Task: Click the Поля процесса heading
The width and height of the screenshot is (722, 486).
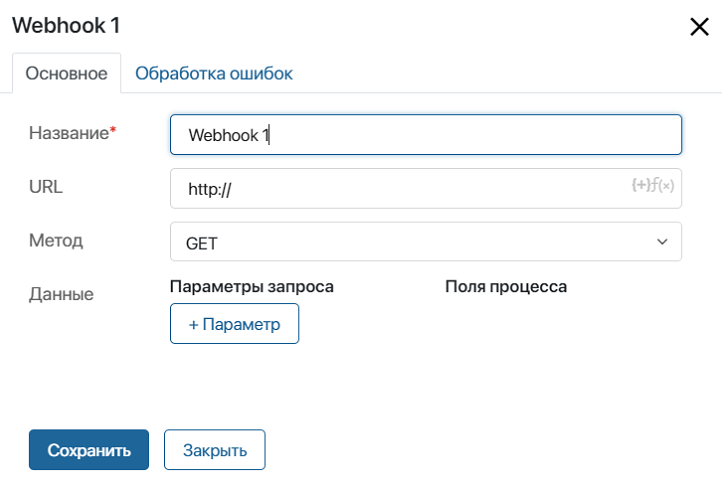Action: pos(506,287)
